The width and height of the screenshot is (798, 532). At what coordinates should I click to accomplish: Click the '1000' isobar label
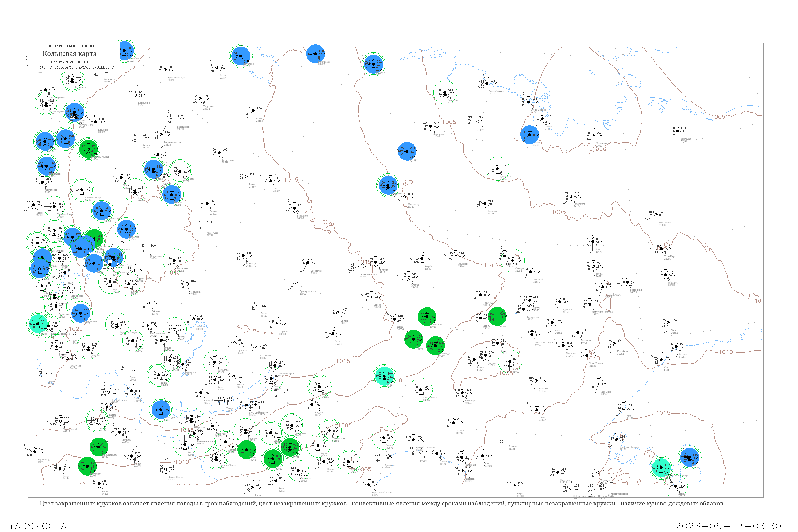tap(599, 149)
